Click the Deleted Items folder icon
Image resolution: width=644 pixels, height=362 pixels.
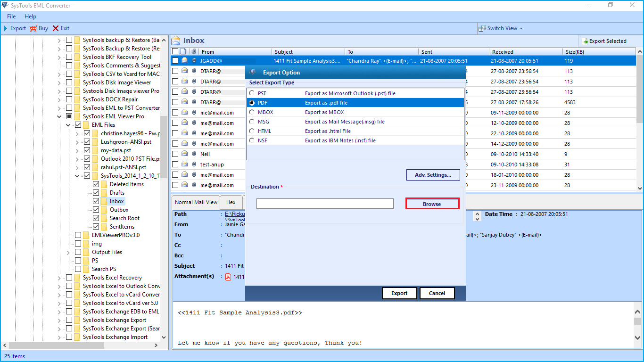tap(104, 184)
